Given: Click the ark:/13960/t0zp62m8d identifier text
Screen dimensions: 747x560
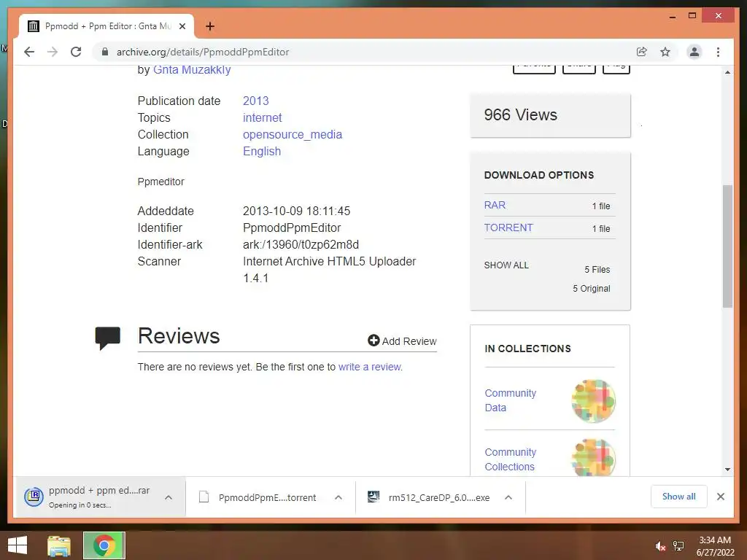Looking at the screenshot, I should pos(301,244).
